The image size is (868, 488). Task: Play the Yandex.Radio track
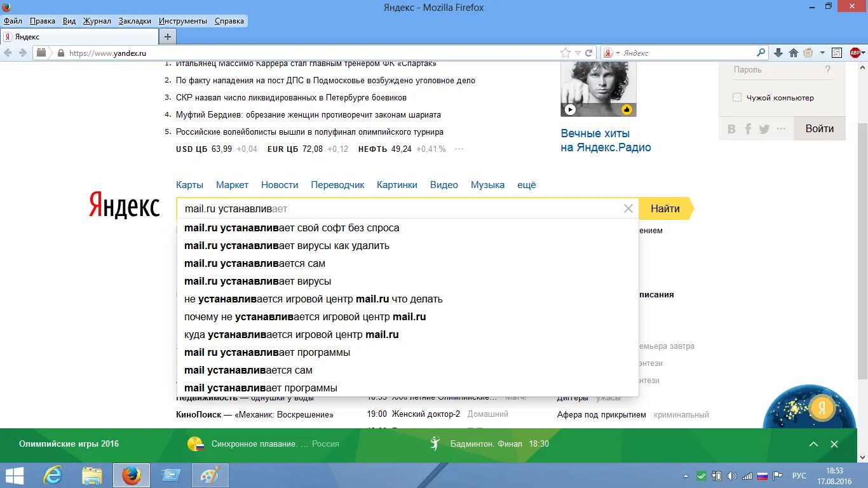570,109
